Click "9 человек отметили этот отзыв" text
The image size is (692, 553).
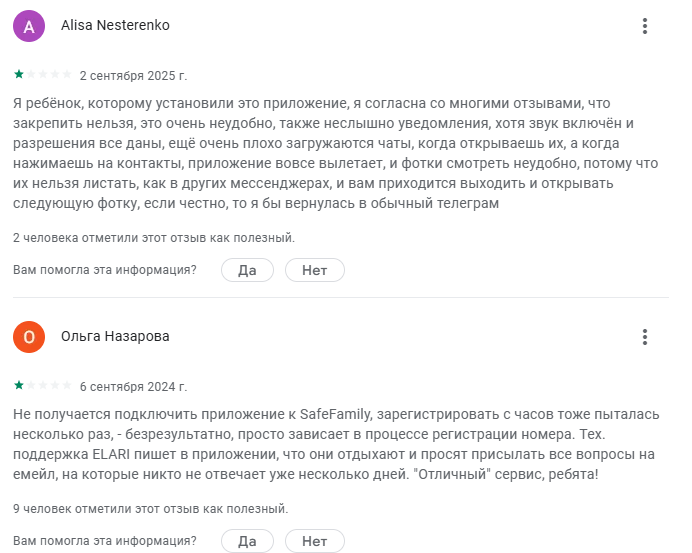tap(150, 509)
